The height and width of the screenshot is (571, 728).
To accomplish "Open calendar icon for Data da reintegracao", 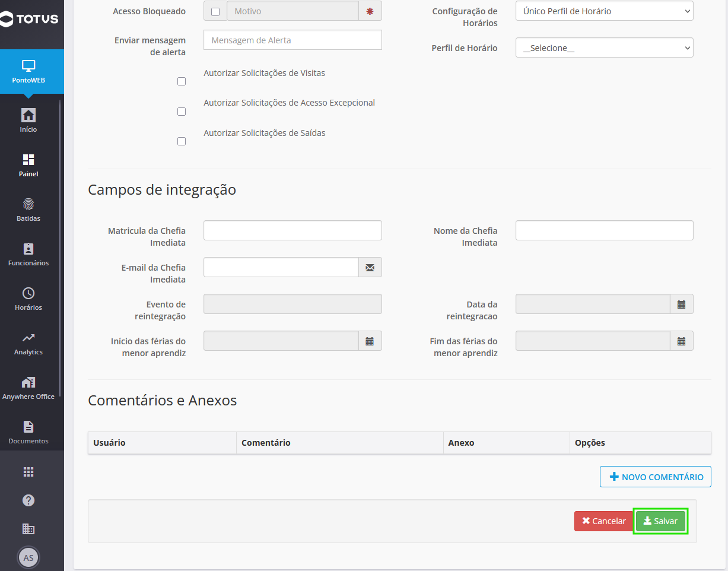I will pyautogui.click(x=682, y=304).
